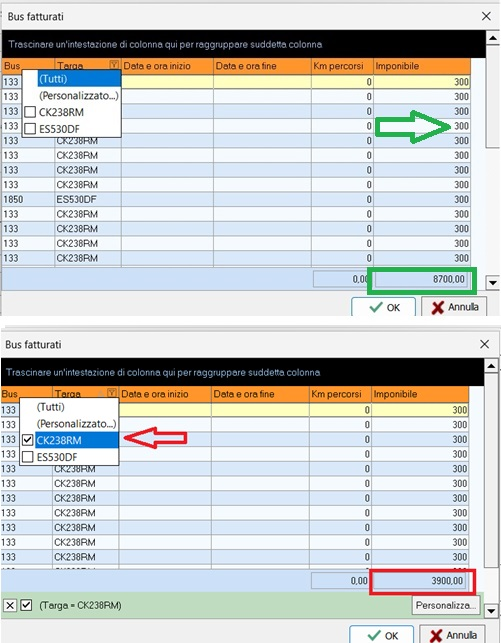Viewport: 501px width, 643px height.
Task: Confirm with OK in the upper window
Action: (x=383, y=307)
